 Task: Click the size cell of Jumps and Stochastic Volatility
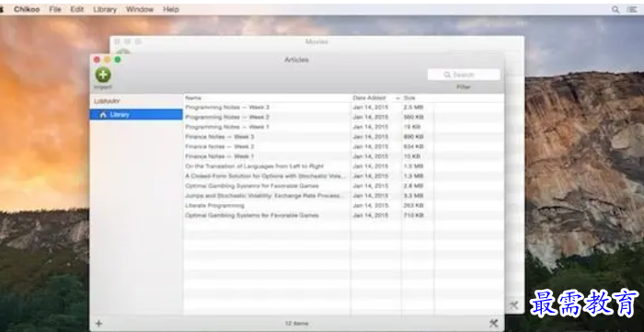tap(414, 196)
